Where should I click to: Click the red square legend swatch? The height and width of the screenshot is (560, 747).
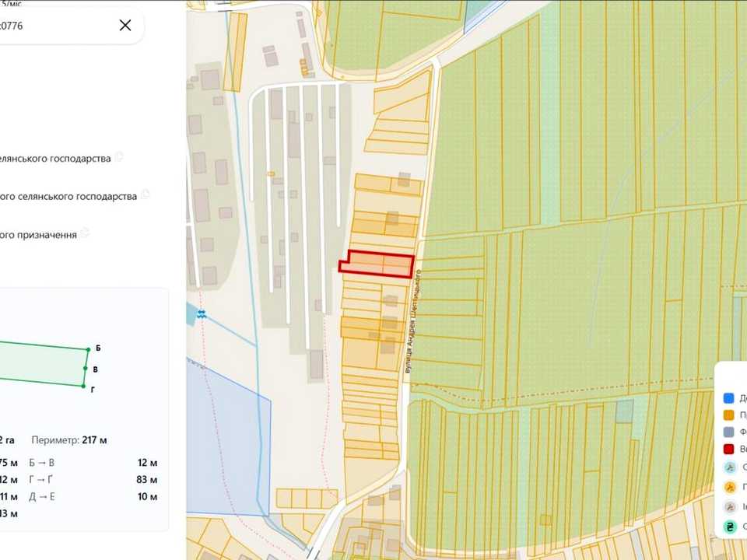728,449
